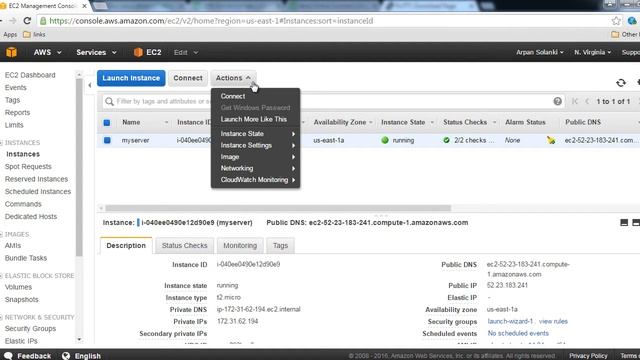Open the N. Virginia region selector

593,52
